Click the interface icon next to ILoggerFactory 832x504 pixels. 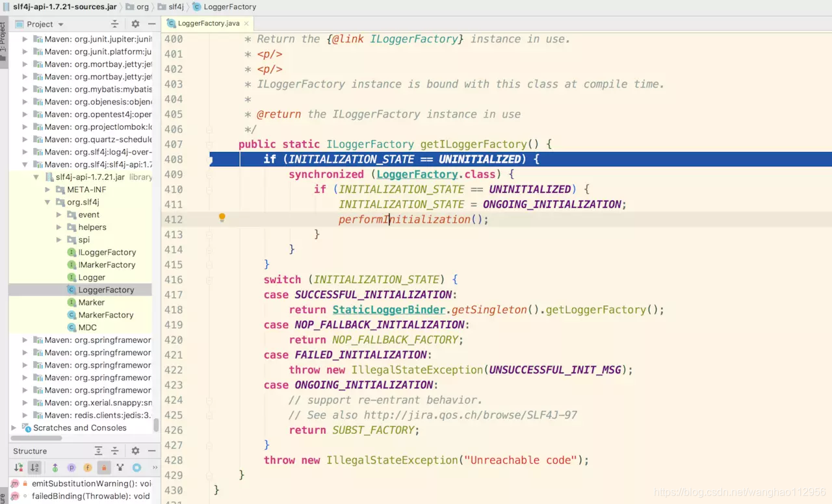pos(71,253)
